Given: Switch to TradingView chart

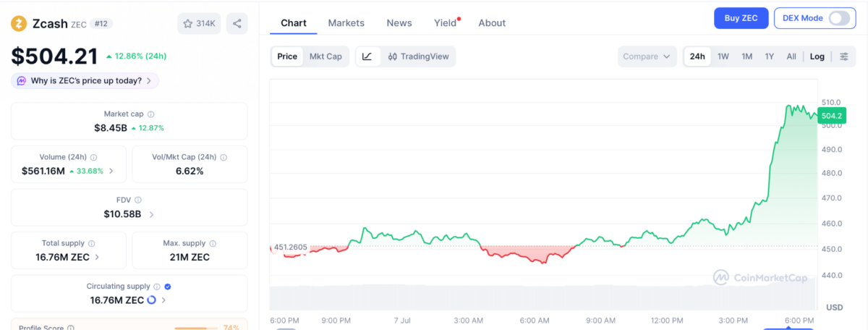Looking at the screenshot, I should pos(419,56).
